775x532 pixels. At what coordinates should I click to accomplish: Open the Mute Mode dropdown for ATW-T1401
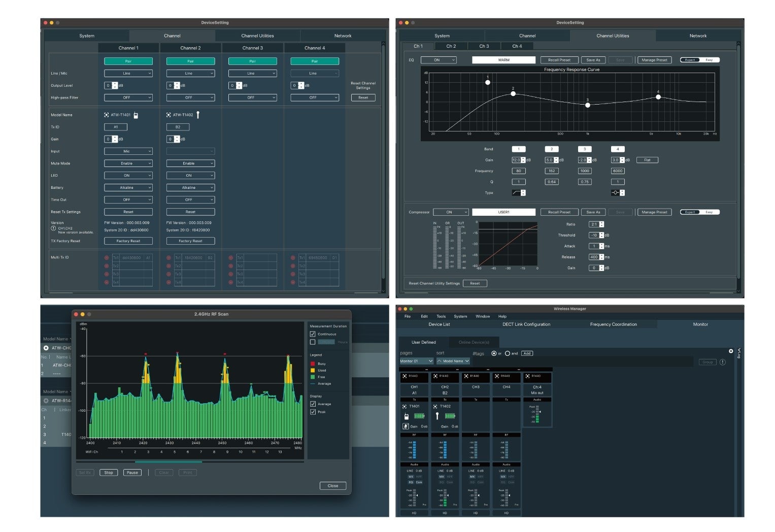[x=128, y=163]
